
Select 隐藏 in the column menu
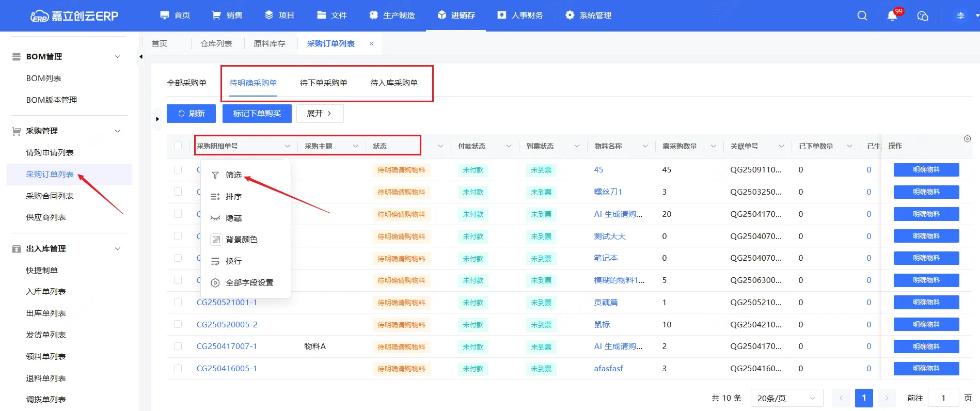233,218
